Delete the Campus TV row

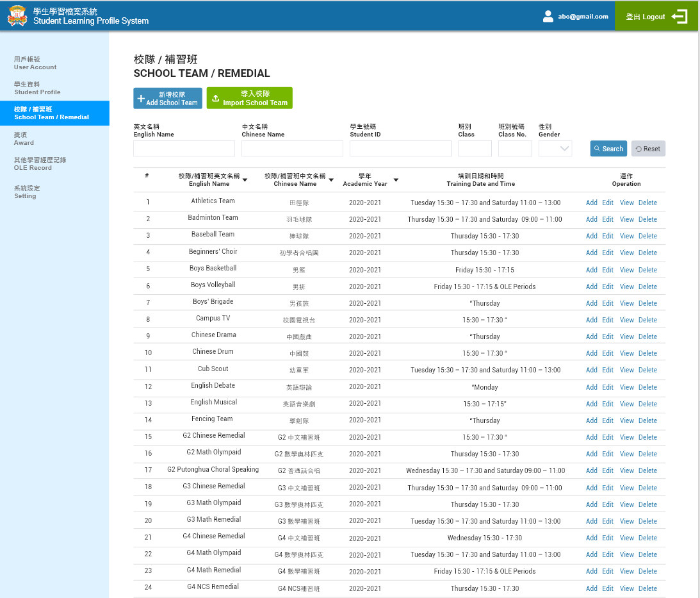[647, 320]
